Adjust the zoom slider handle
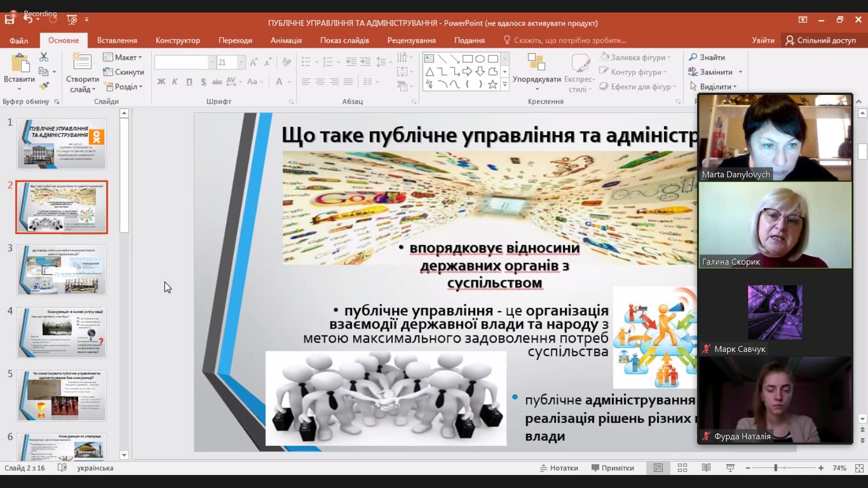 776,468
